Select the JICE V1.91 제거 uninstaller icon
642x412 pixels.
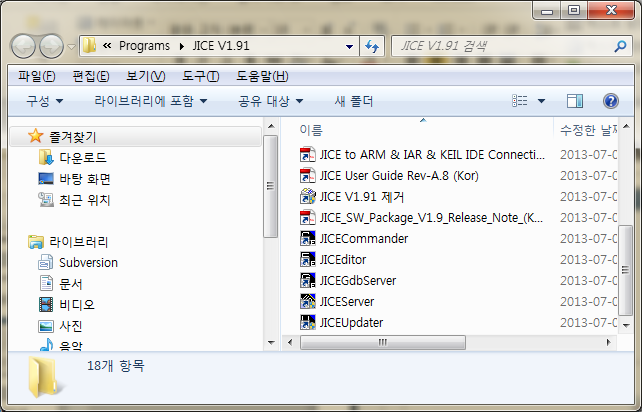click(x=307, y=196)
